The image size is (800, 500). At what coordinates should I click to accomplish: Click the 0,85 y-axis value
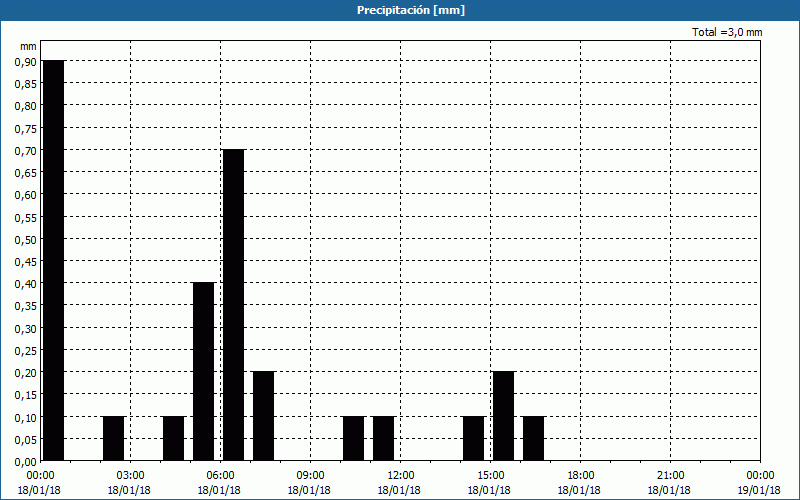[x=26, y=84]
